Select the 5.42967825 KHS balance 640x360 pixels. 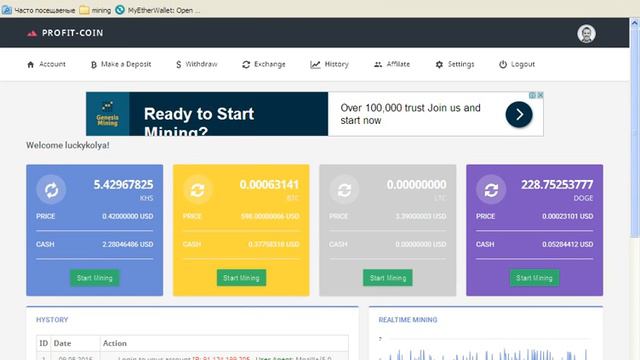click(123, 185)
